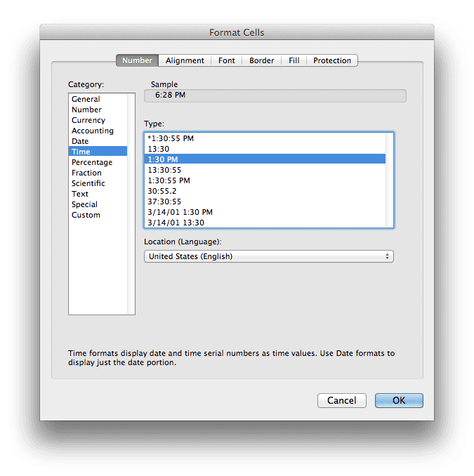Confirm with the OK button
474x476 pixels.
pyautogui.click(x=399, y=400)
